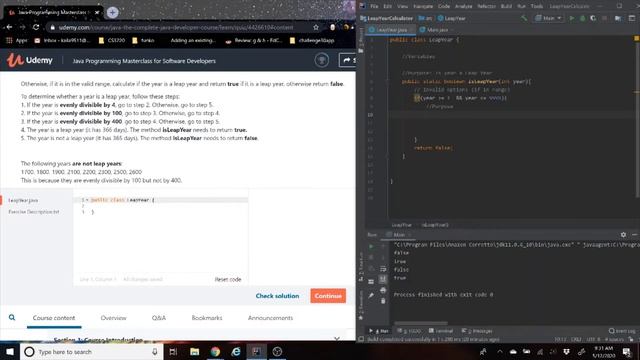Click LeapYearCalculator breadcrumb in navigation bar

(386, 18)
